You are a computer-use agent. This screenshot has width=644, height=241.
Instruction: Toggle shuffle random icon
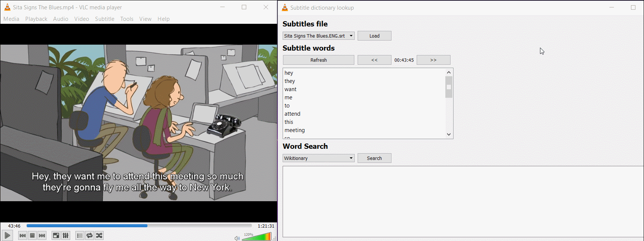click(x=99, y=235)
